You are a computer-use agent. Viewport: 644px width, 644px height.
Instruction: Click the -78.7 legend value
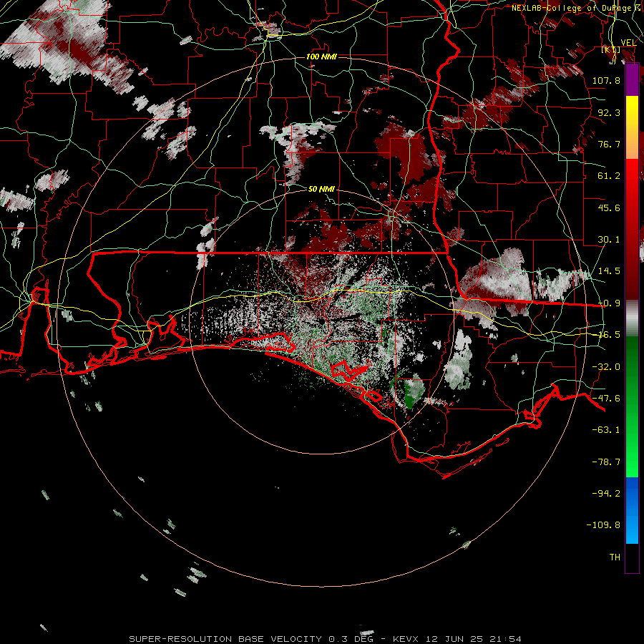point(606,462)
